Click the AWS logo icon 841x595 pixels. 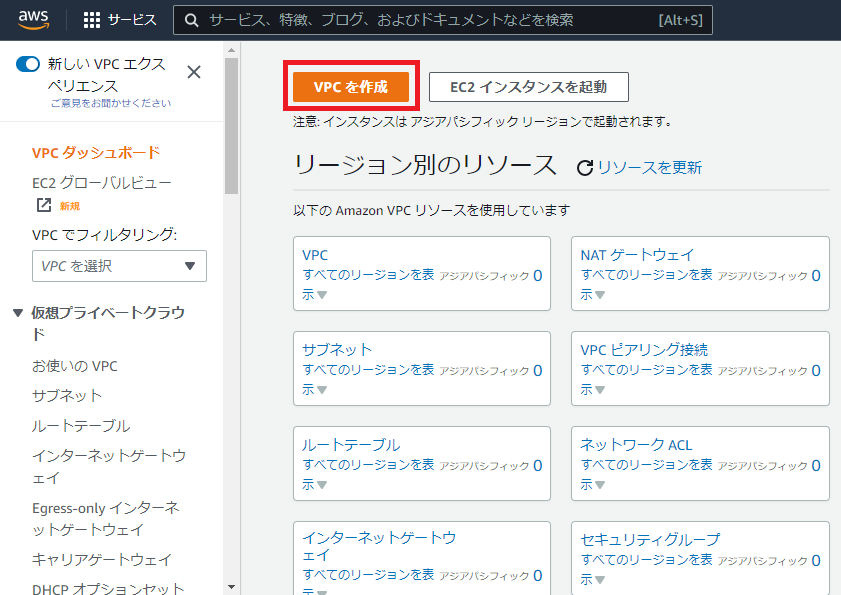33,19
